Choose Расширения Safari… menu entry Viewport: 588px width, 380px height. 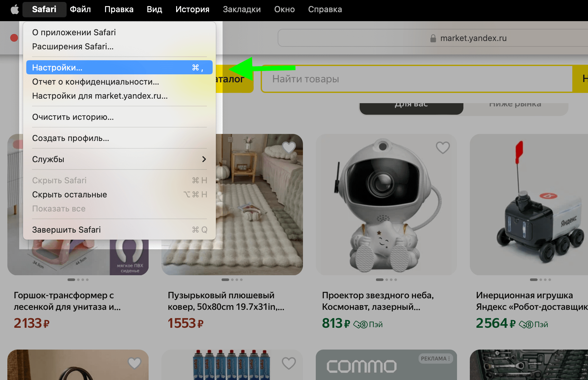[119, 46]
